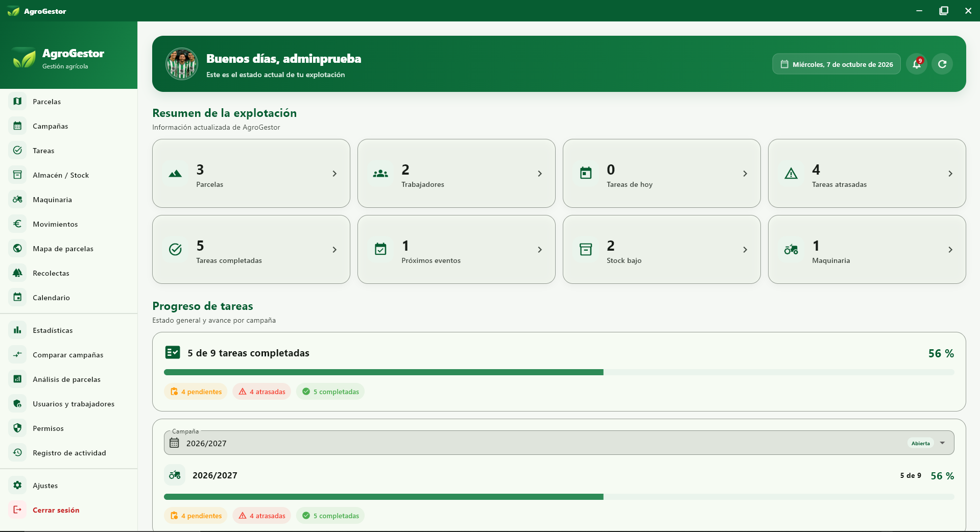This screenshot has width=980, height=532.
Task: Click the Permisos shield icon
Action: [x=17, y=428]
